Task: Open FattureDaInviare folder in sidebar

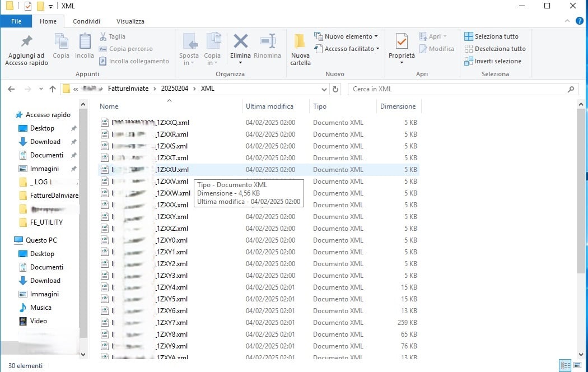Action: pos(54,196)
